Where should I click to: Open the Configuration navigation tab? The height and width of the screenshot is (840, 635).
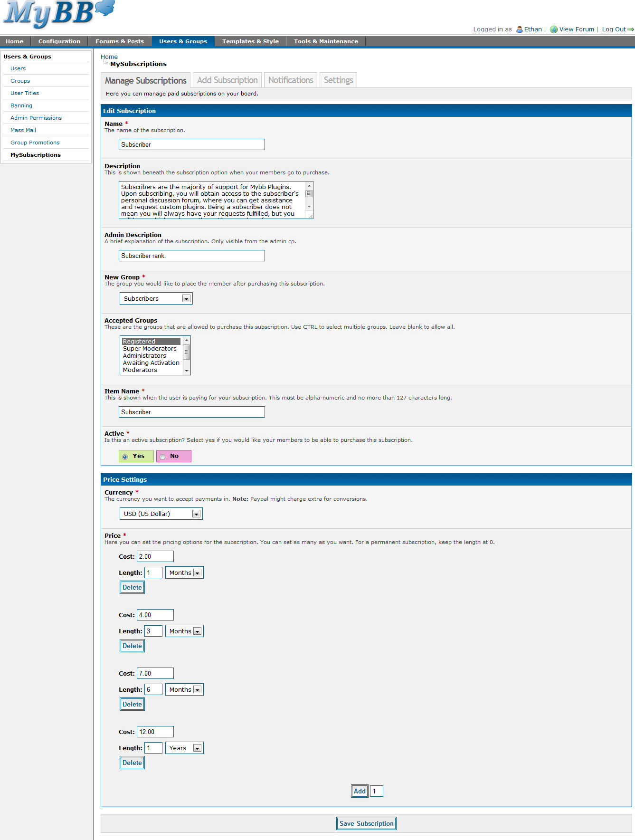coord(59,41)
